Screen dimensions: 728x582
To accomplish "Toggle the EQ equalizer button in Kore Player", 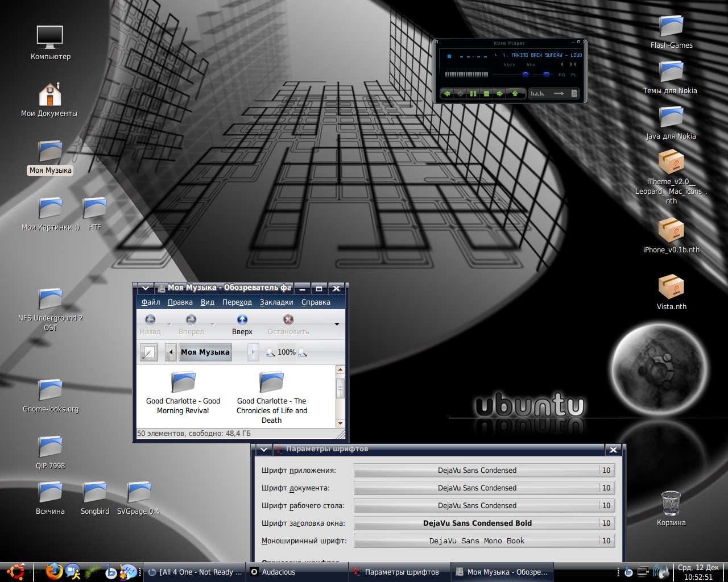I will click(x=562, y=74).
